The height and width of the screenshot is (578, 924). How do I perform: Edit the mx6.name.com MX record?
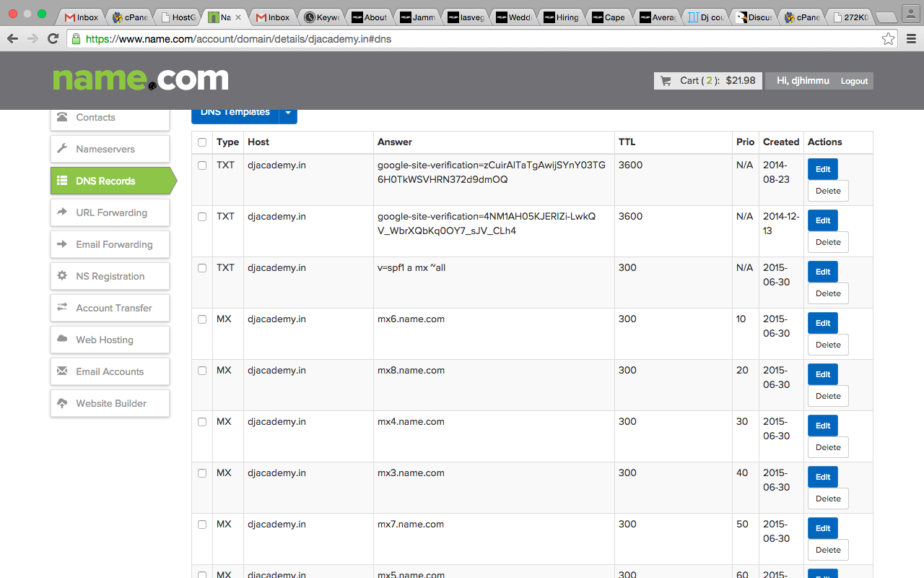[823, 323]
